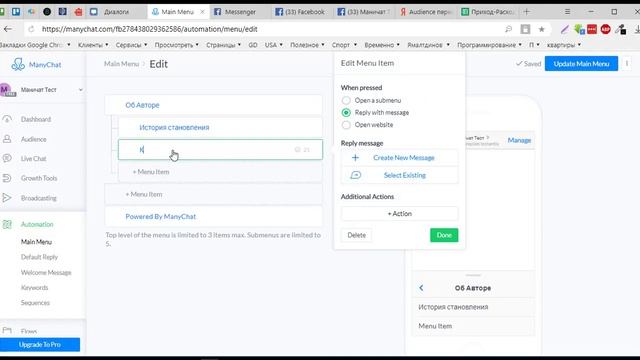Open the Спорт bookmarks folder dropdown
Viewport: 640px width, 360px height.
pyautogui.click(x=344, y=45)
